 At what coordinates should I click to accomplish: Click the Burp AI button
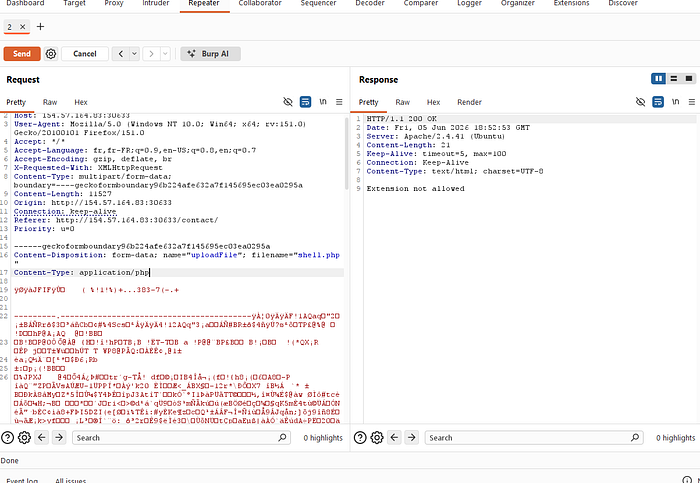tap(210, 54)
